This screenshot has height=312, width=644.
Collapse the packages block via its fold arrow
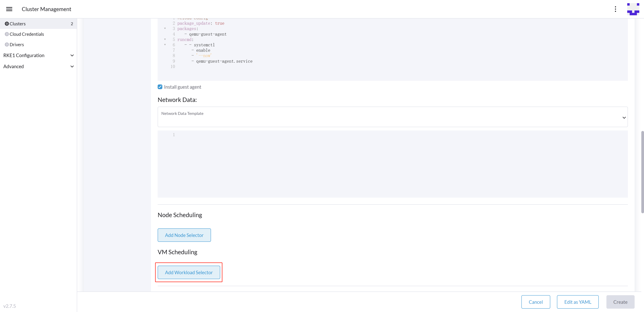click(165, 29)
